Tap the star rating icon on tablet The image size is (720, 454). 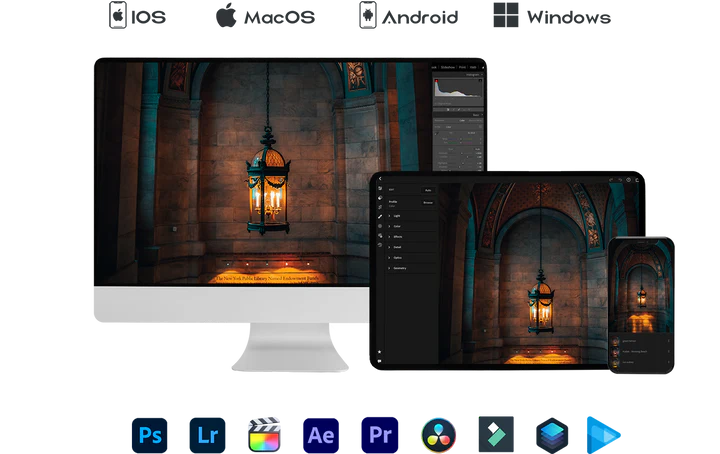379,352
